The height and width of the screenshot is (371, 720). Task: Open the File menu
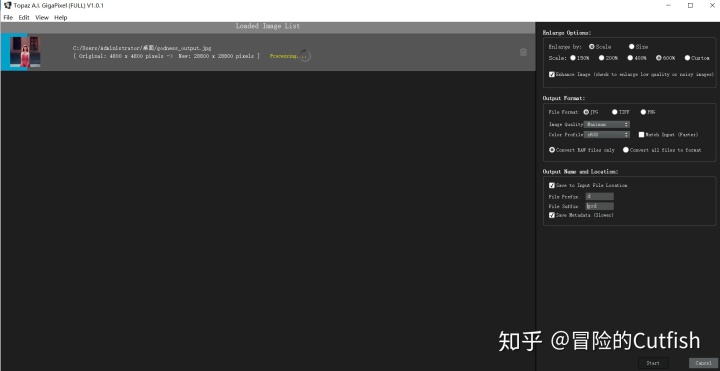coord(8,17)
